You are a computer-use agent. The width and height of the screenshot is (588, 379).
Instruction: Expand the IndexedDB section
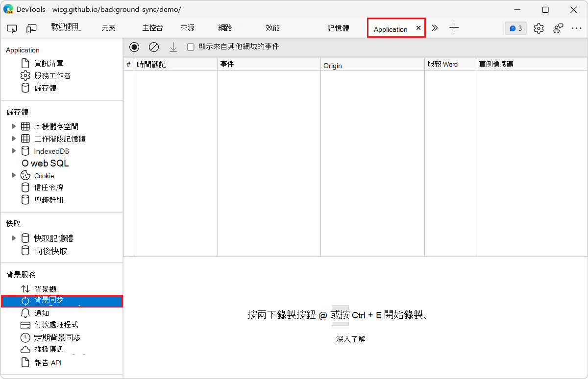point(14,151)
